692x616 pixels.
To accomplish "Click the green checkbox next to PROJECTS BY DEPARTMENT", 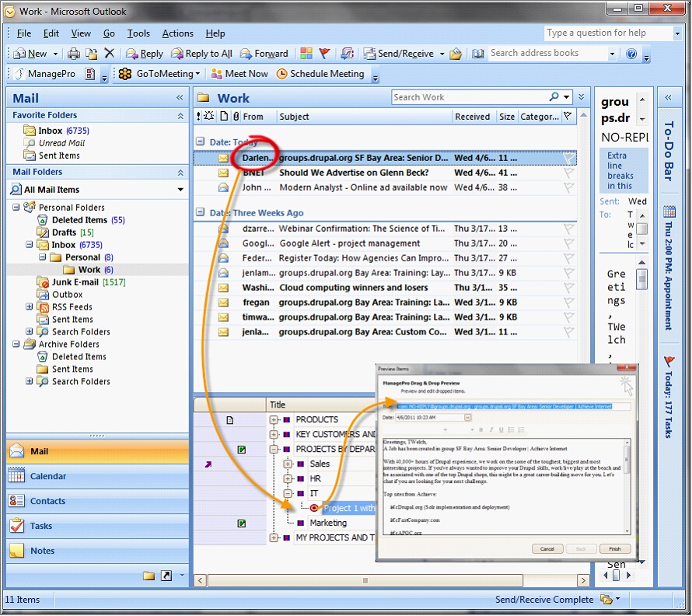I will pos(241,450).
